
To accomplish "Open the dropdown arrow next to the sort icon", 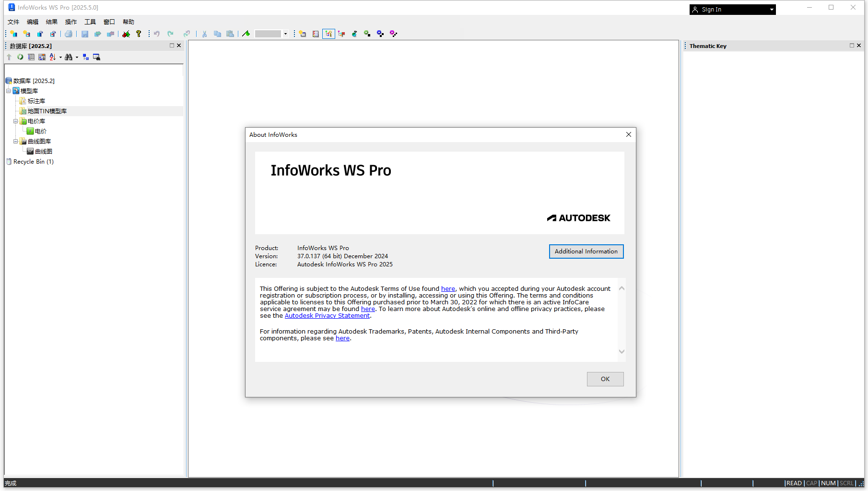I will (60, 58).
